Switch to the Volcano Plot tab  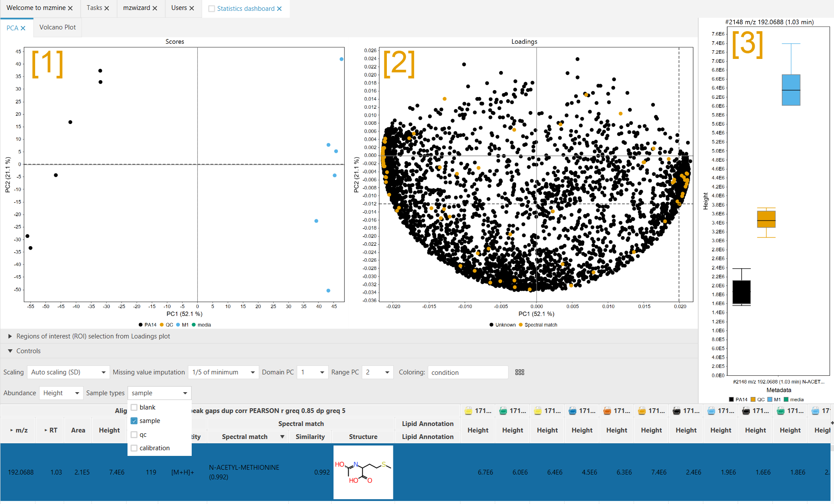[58, 27]
